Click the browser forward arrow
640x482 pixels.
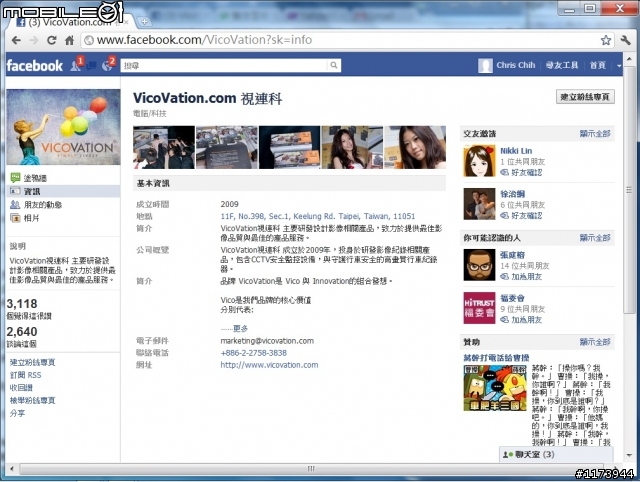coord(34,40)
